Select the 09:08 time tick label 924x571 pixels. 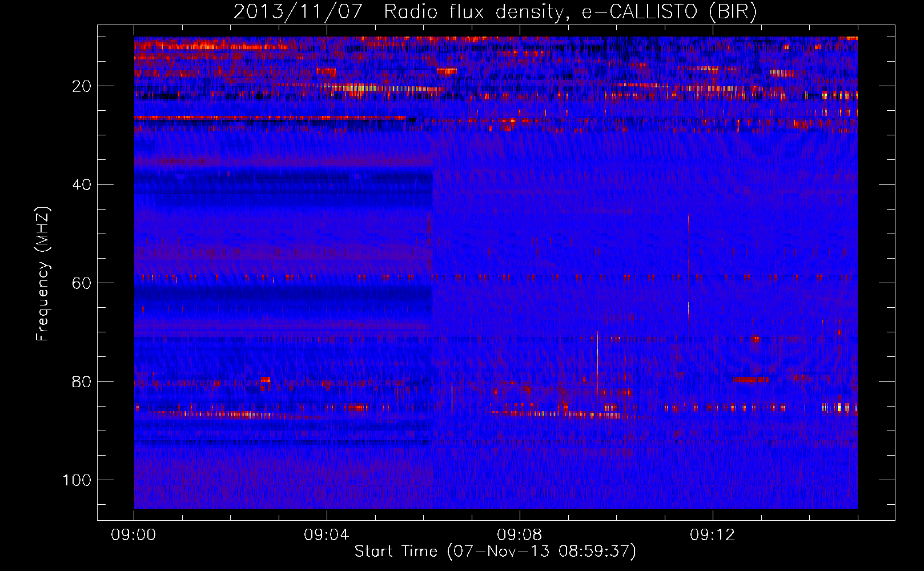click(520, 535)
